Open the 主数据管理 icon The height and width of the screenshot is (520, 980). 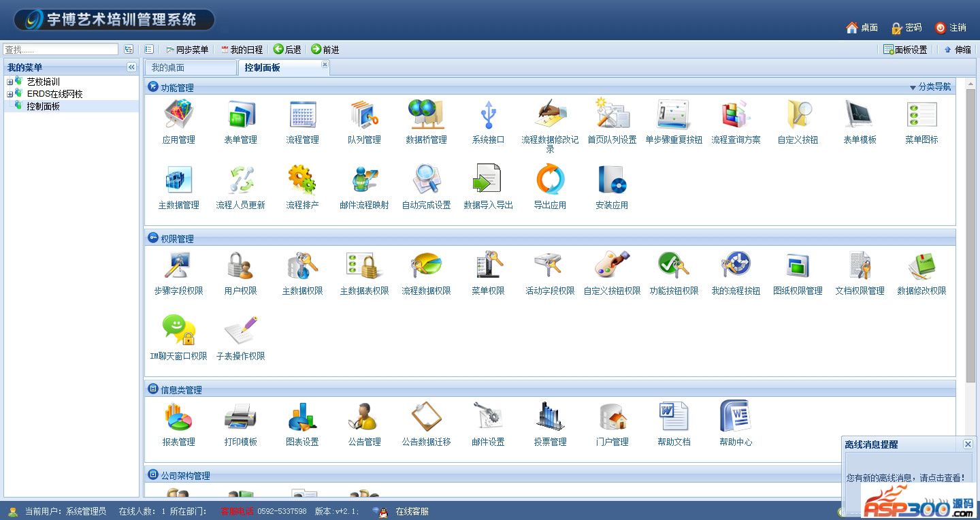coord(179,180)
